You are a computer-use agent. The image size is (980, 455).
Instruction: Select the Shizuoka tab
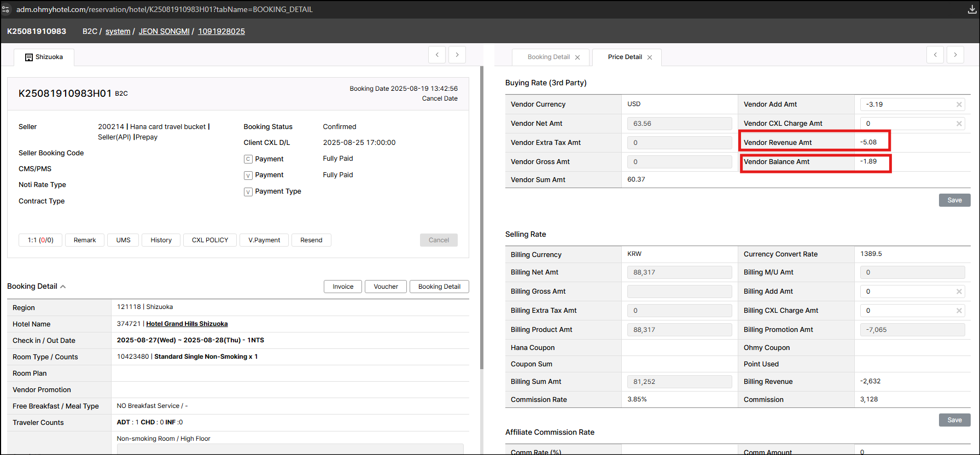44,57
